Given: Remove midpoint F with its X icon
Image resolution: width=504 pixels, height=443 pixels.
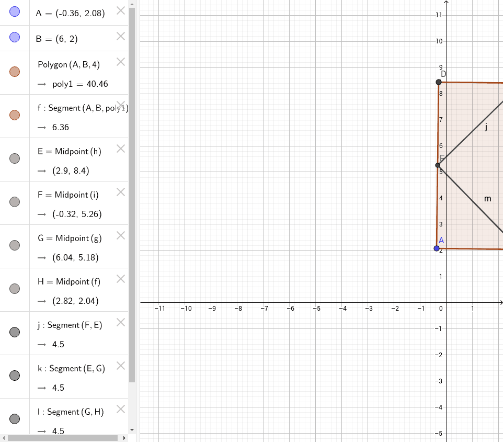Looking at the screenshot, I should 120,192.
